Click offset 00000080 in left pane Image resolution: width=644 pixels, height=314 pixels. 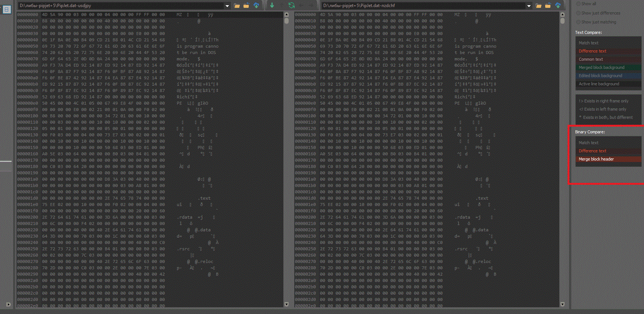(x=28, y=65)
